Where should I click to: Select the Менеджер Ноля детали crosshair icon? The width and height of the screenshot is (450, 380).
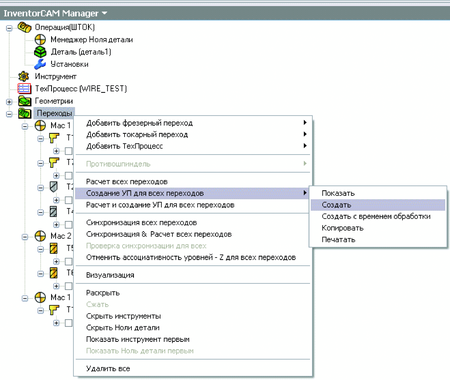click(x=40, y=40)
